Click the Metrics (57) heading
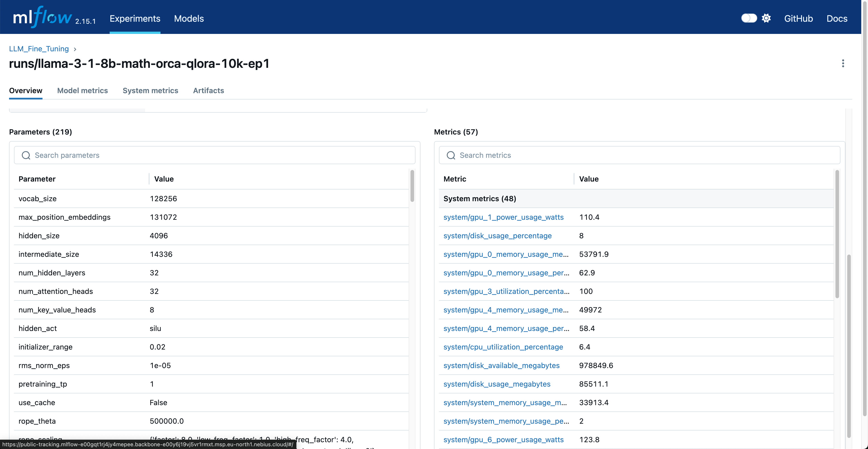Image resolution: width=868 pixels, height=449 pixels. 456,132
